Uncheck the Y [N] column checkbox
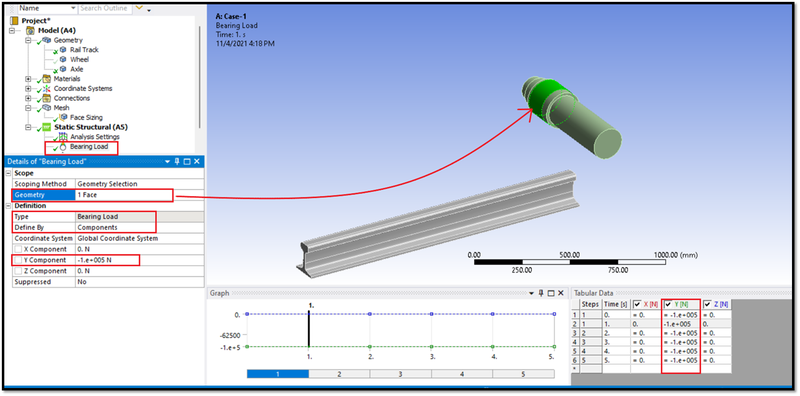 (x=668, y=305)
